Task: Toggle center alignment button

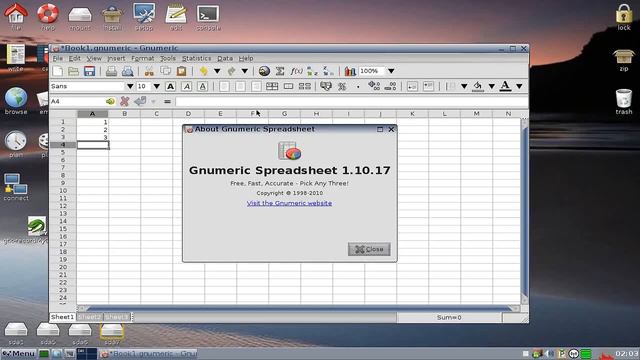Action: [240, 86]
